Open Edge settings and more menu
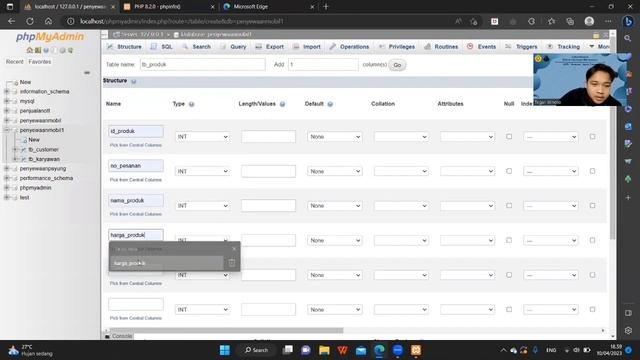Screen dimensions: 640x360 [x=608, y=21]
